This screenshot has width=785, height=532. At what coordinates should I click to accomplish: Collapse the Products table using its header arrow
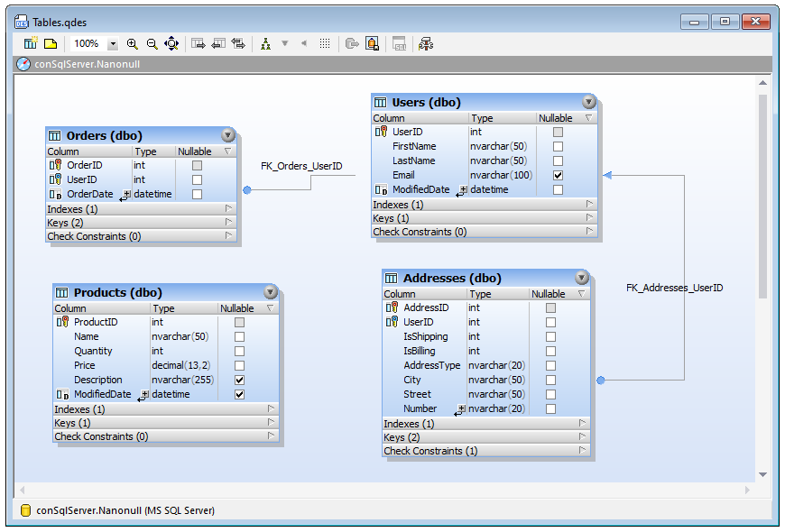point(271,292)
